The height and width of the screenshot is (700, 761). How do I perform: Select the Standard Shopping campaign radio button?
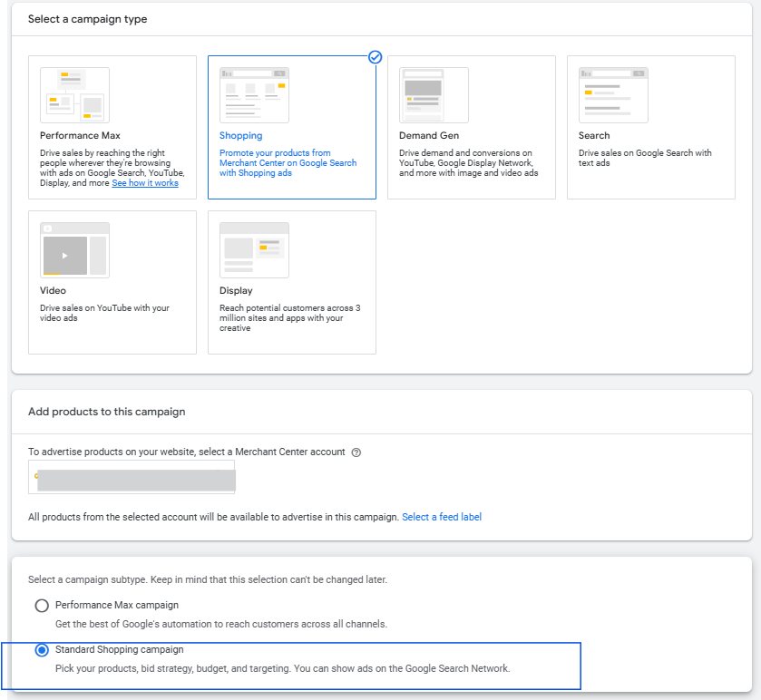click(42, 650)
